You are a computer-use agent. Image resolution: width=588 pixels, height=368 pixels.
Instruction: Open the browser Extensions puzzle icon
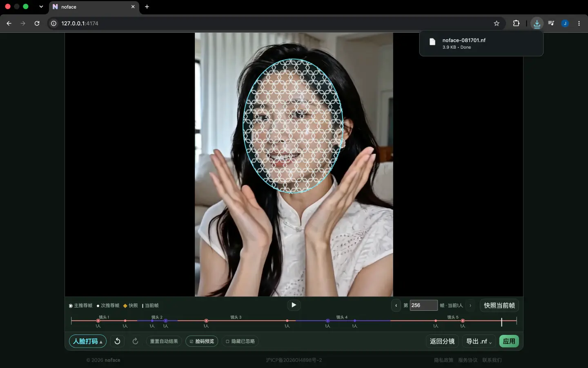(516, 23)
